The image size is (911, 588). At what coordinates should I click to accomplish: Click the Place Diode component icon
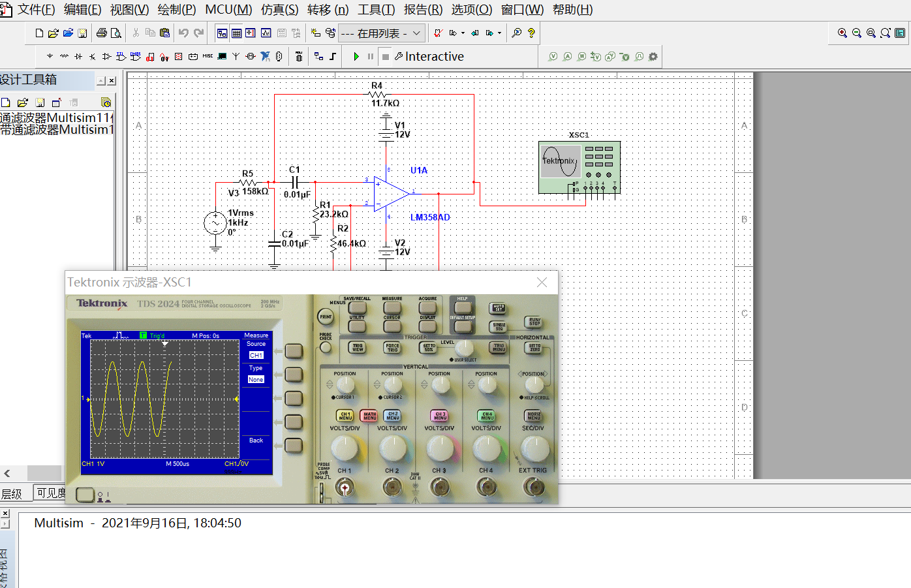tap(78, 57)
